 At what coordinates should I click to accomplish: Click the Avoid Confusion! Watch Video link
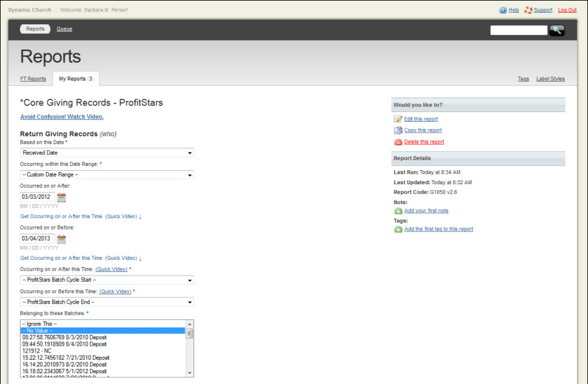point(61,116)
